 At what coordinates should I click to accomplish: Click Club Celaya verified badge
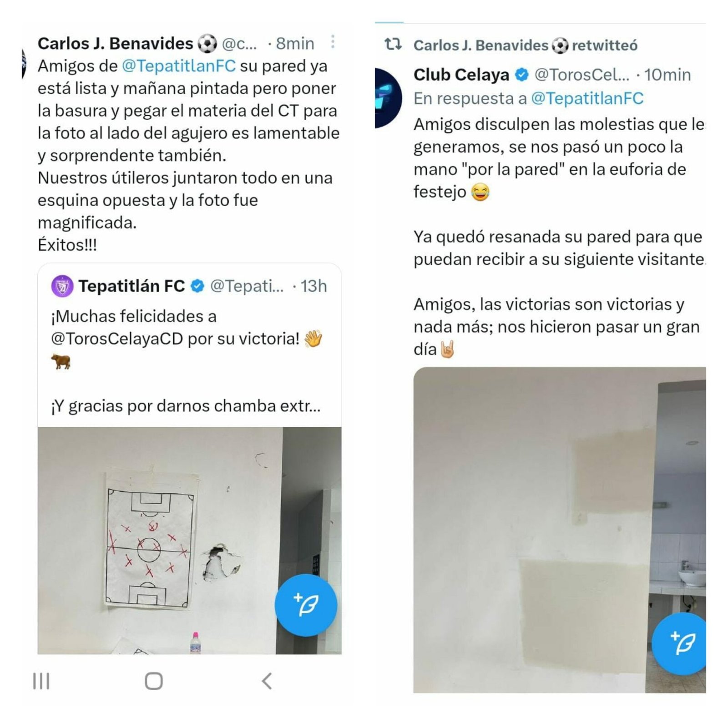point(521,75)
